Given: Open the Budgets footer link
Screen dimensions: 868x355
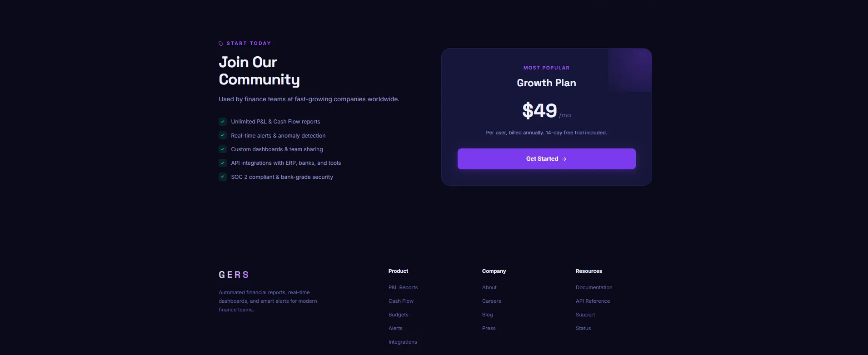Looking at the screenshot, I should pos(398,315).
